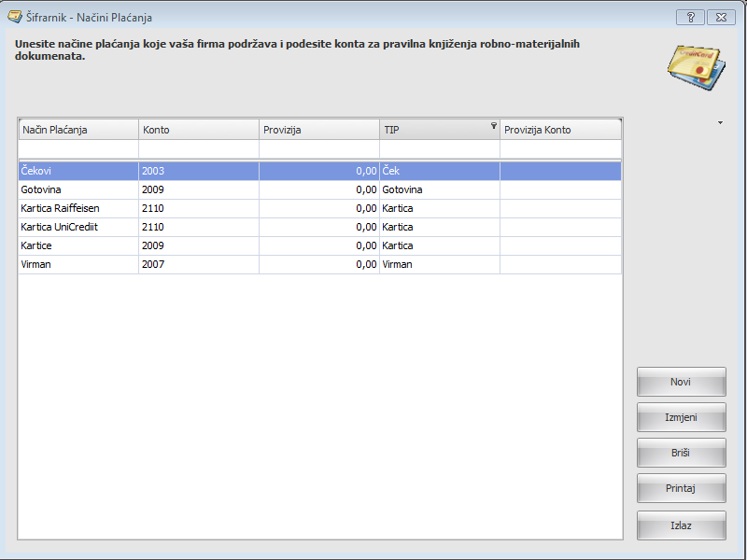747x560 pixels.
Task: Expand the small dropdown arrow below card icon
Action: click(720, 123)
